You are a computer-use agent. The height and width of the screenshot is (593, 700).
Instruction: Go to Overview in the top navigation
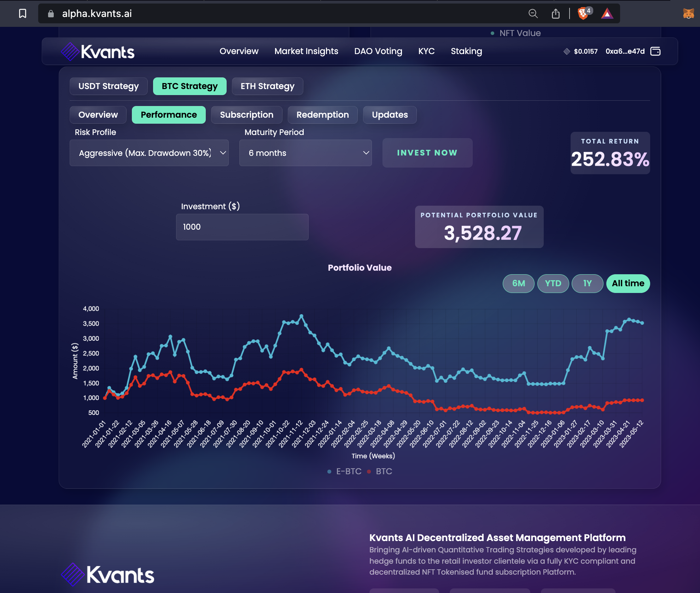point(239,51)
